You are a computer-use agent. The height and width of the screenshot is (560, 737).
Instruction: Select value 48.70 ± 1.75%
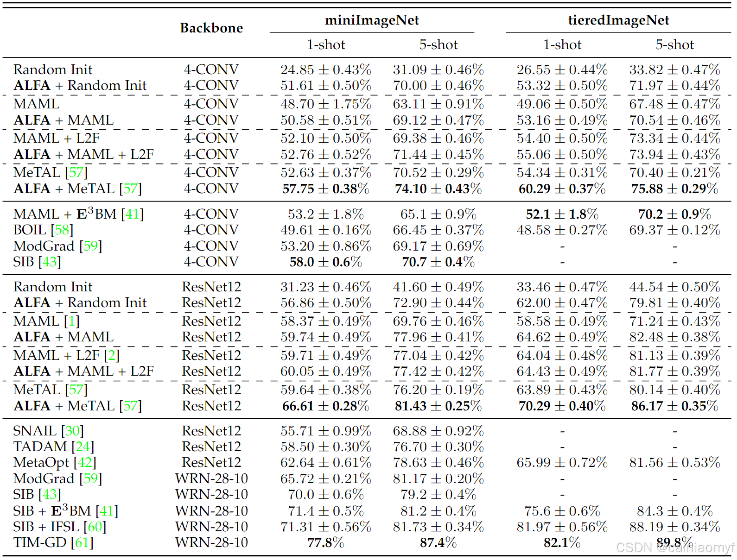[326, 104]
